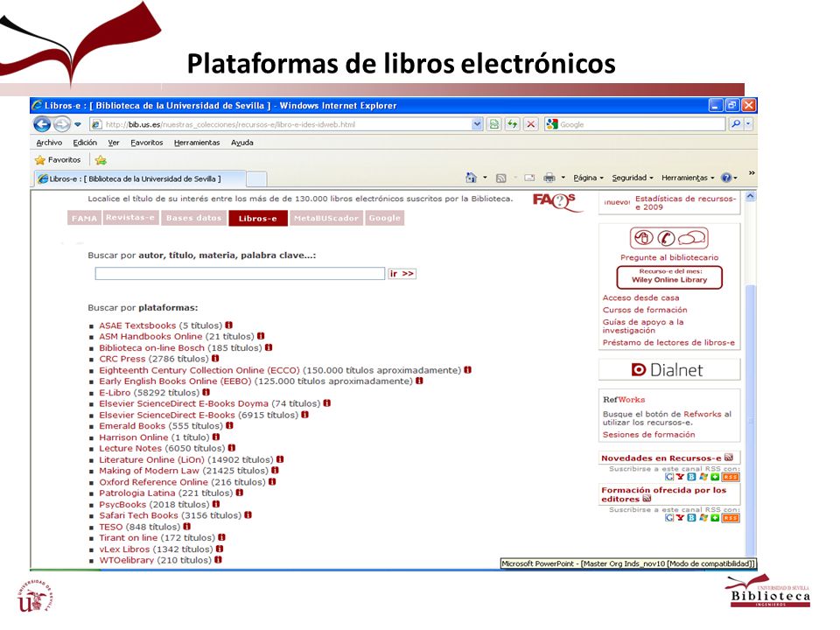
Task: Open the vLex Libros link
Action: pyautogui.click(x=124, y=549)
